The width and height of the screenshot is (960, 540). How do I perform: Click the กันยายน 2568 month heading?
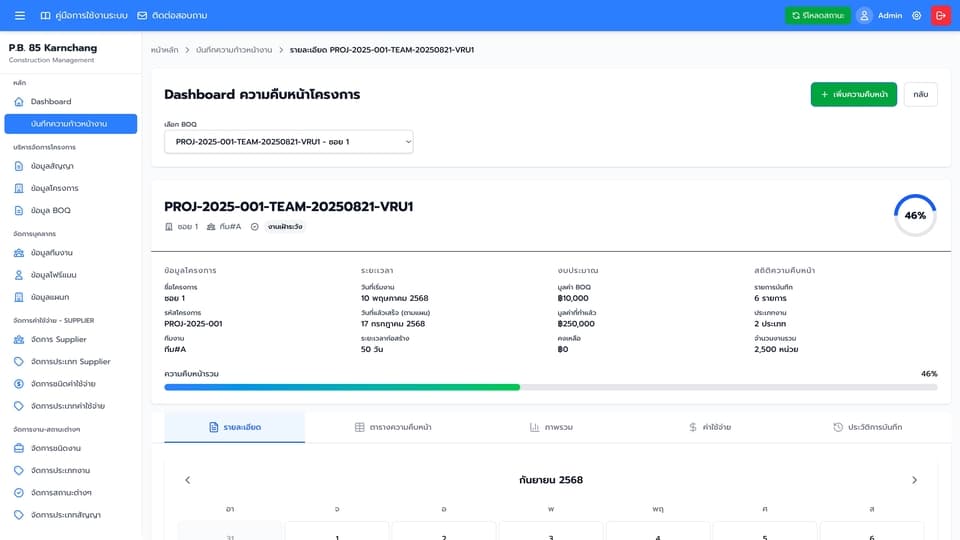[550, 480]
